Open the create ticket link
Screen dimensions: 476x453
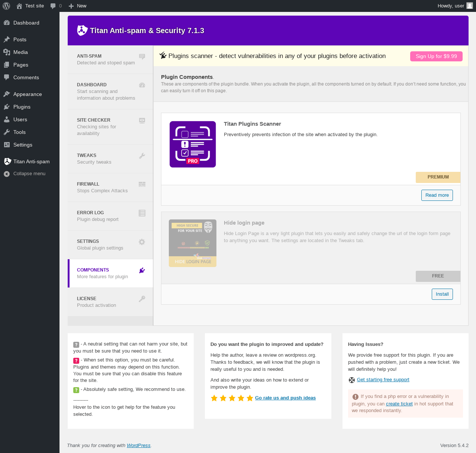coord(399,404)
